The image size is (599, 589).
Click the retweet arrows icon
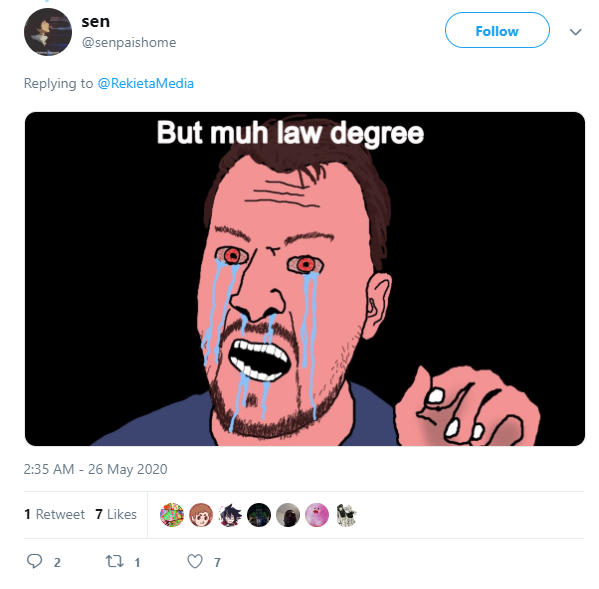click(114, 561)
